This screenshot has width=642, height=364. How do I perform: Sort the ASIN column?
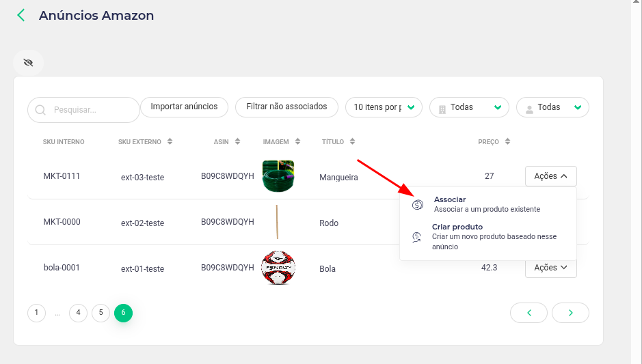[x=237, y=141]
